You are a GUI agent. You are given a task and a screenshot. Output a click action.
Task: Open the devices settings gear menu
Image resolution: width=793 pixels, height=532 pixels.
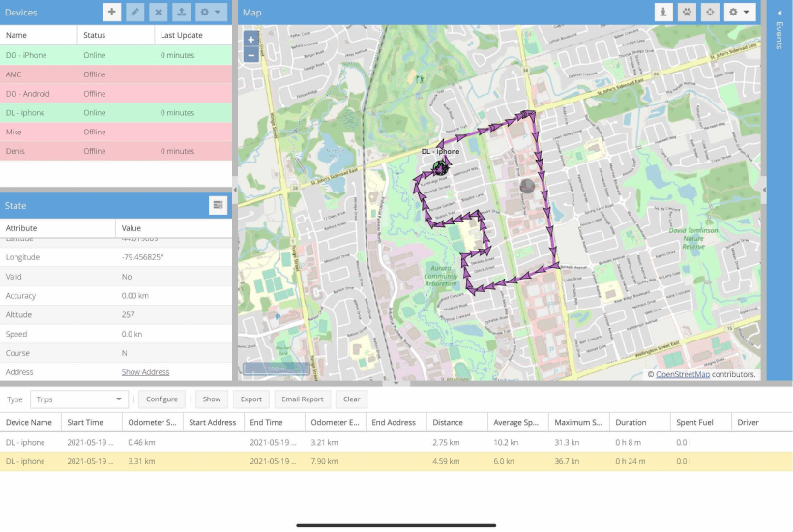point(210,13)
